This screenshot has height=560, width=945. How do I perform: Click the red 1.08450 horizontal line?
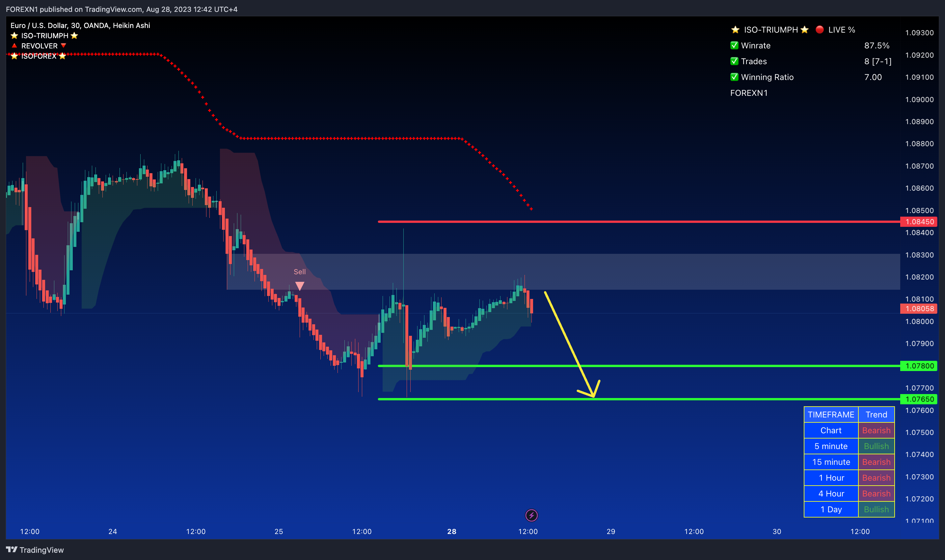pos(639,222)
